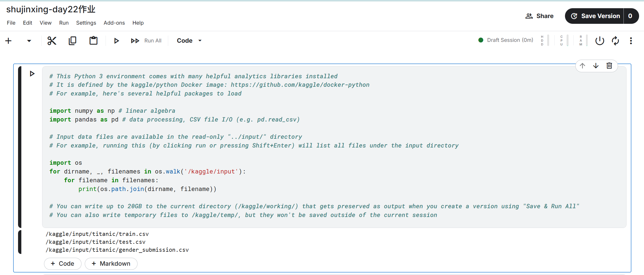Move the cell down with arrow
This screenshot has width=644, height=275.
click(x=596, y=66)
